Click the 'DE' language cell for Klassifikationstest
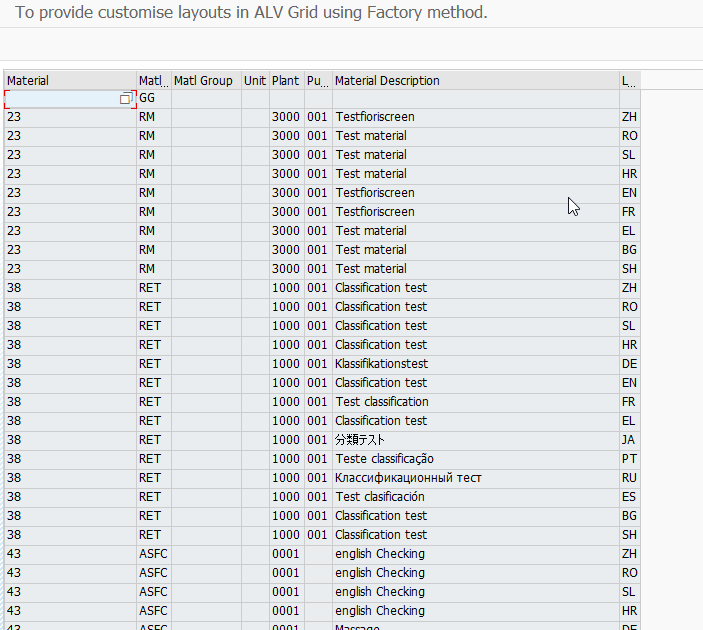This screenshot has width=703, height=630. point(629,364)
